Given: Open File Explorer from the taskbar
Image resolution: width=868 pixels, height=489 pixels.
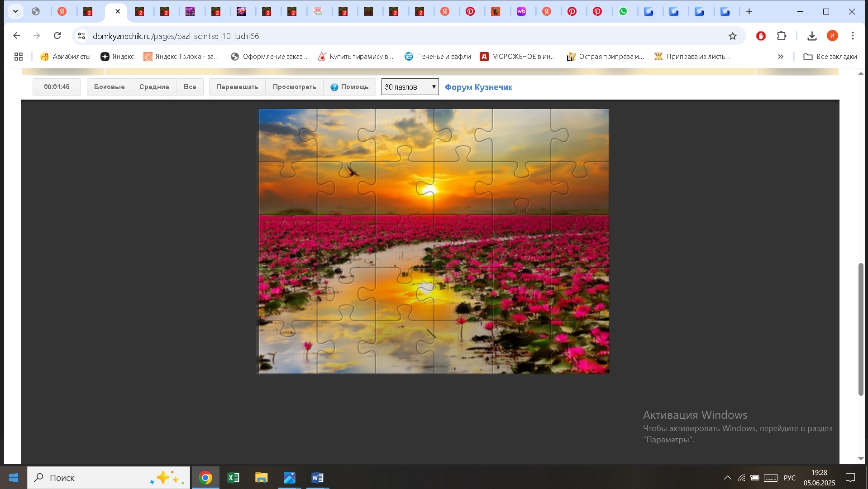Looking at the screenshot, I should [262, 478].
